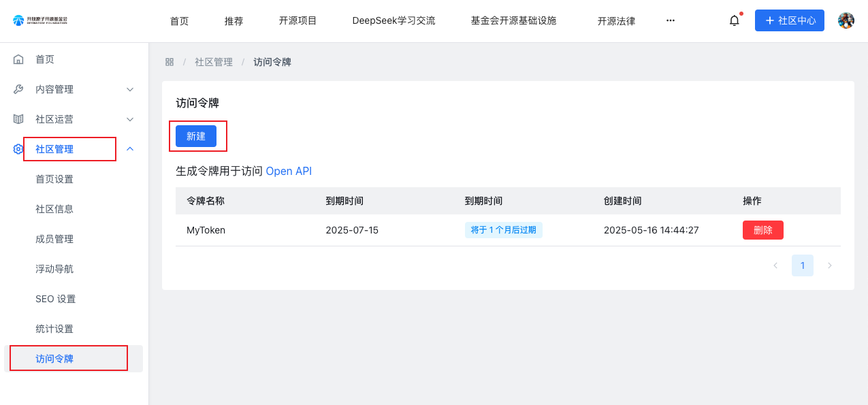Click the foundation logo in header
The height and width of the screenshot is (405, 868).
[x=40, y=20]
